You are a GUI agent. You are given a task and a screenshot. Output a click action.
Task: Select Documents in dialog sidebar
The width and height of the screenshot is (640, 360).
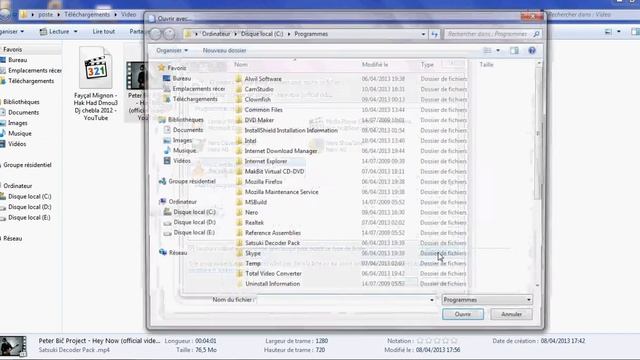[x=188, y=130]
